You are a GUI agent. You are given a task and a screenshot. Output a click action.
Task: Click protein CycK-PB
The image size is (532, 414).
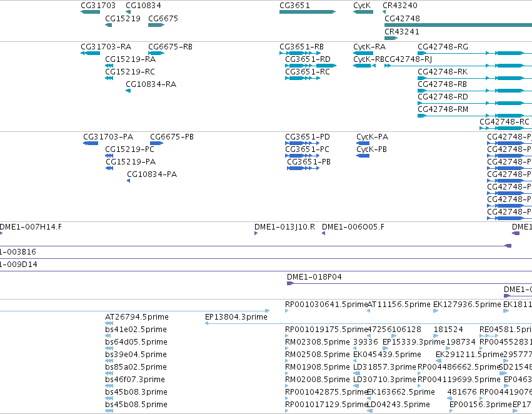pyautogui.click(x=371, y=149)
